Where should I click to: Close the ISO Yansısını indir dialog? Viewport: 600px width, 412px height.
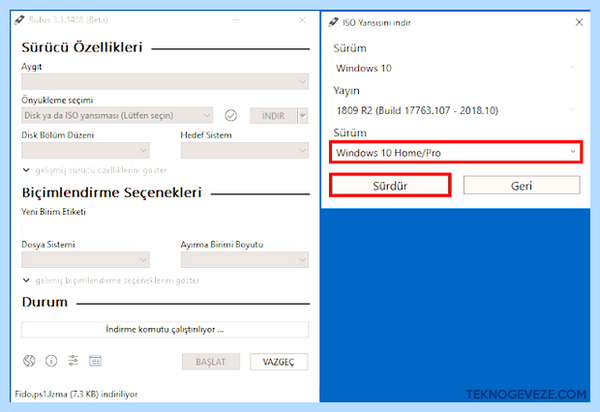[x=579, y=22]
